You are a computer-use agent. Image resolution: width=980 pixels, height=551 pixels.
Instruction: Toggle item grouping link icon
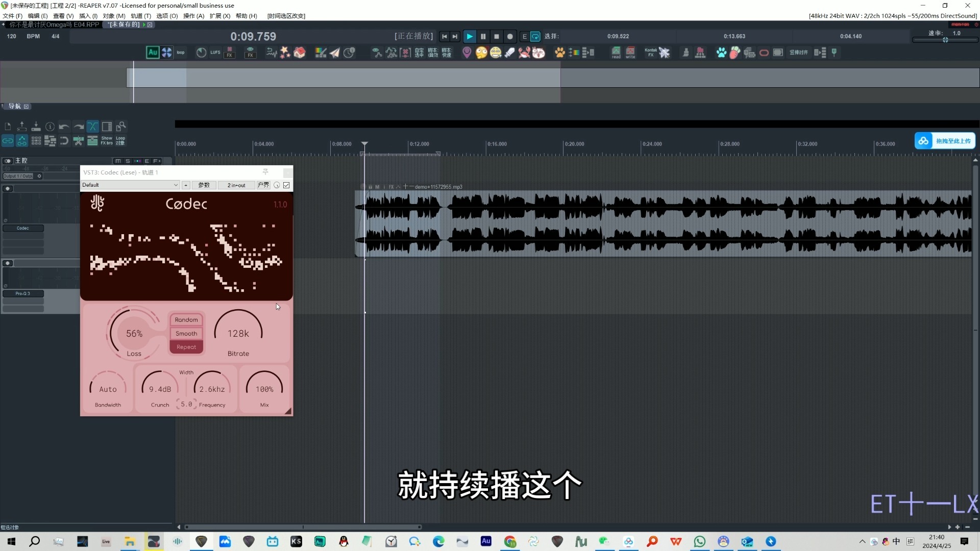pos(8,140)
